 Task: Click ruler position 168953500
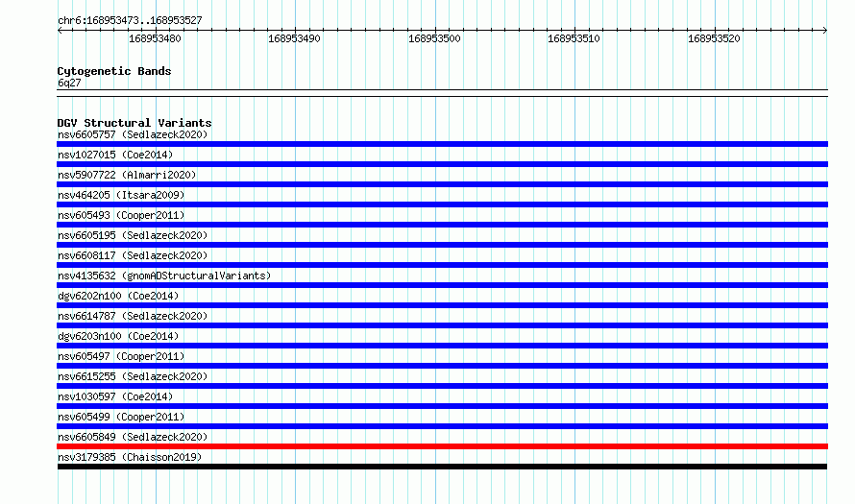coord(434,38)
